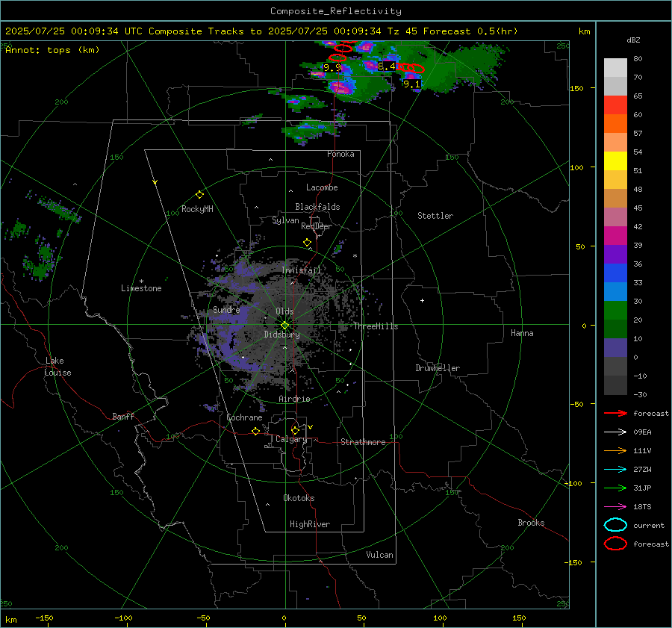
Task: Click the orange 57-60 dBZ color swatch
Action: (615, 124)
